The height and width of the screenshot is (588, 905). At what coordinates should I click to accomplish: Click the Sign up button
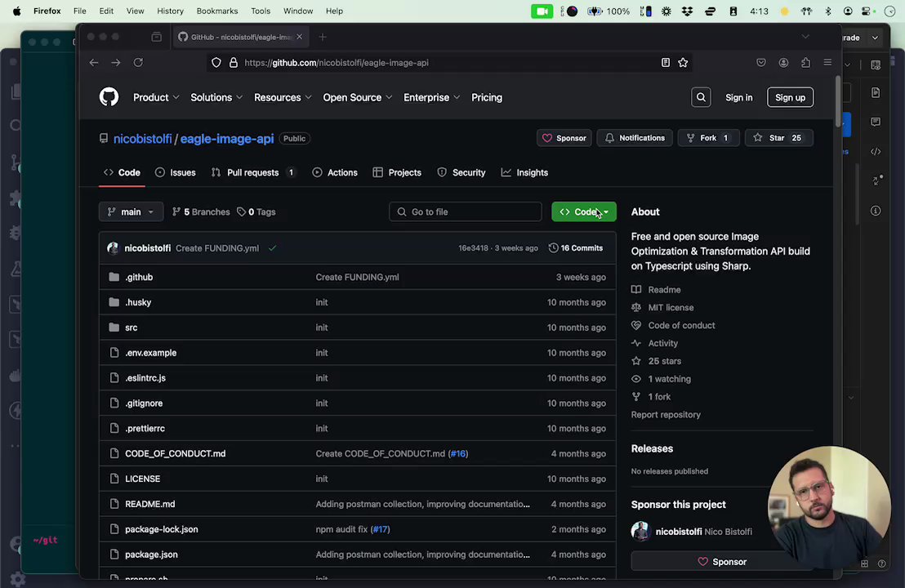[x=790, y=97]
